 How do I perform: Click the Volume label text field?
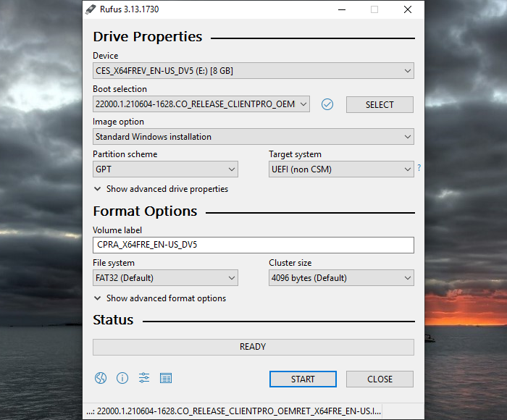pos(253,245)
